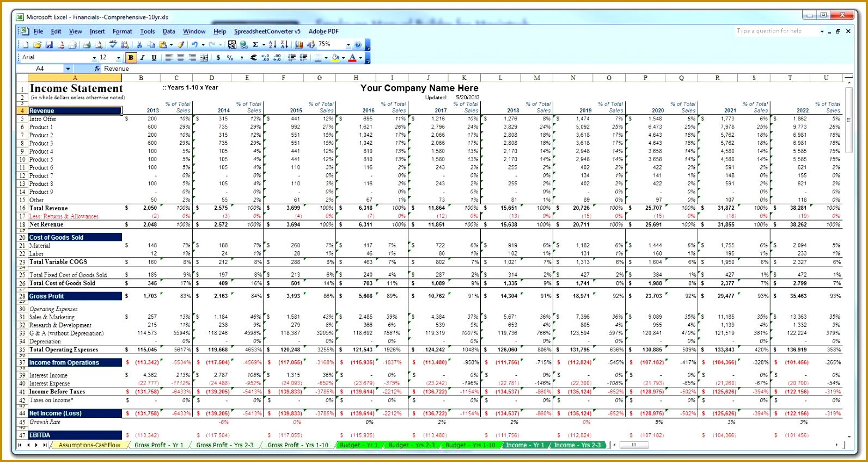
Task: Apply currency dollar style
Action: tap(218, 58)
